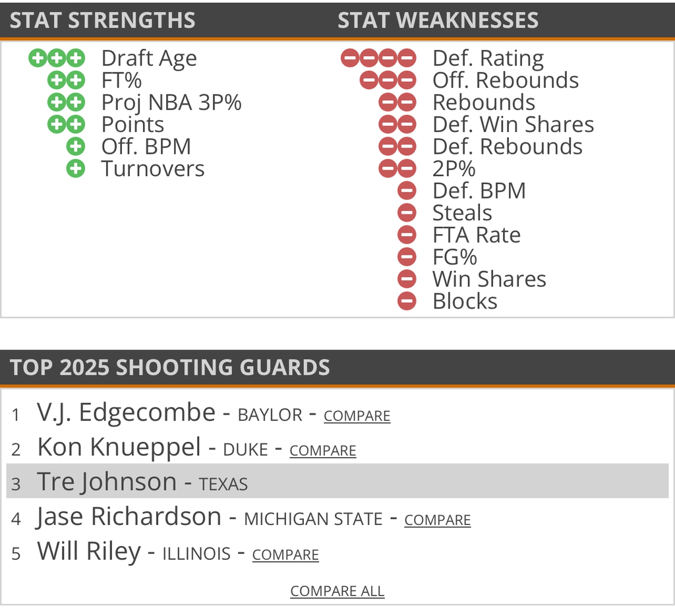Open the Compare link for Kon Knueppel
The image size is (675, 616).
[322, 451]
